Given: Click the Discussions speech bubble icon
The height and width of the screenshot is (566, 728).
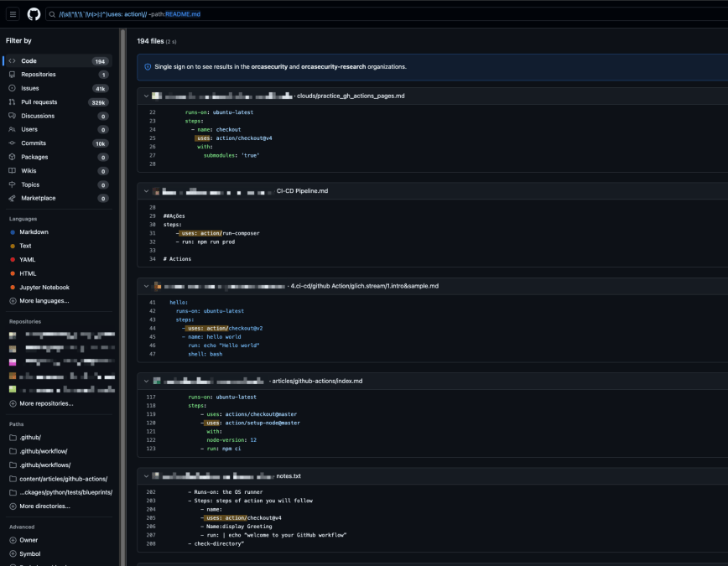Looking at the screenshot, I should [x=12, y=116].
